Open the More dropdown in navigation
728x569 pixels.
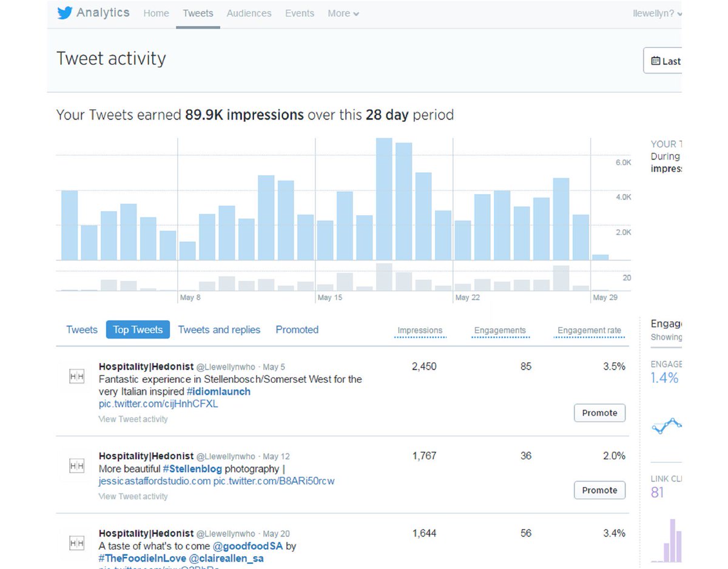[x=343, y=13]
